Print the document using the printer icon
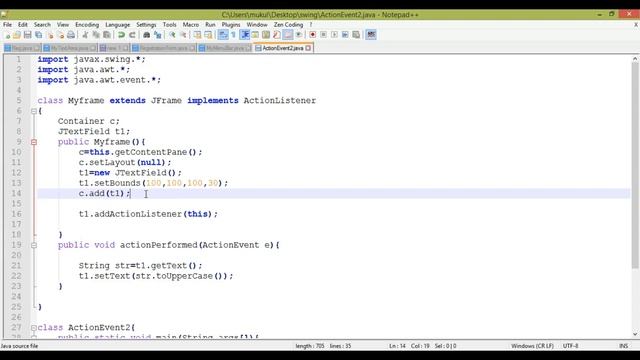Image resolution: width=640 pixels, height=360 pixels. pos(71,35)
